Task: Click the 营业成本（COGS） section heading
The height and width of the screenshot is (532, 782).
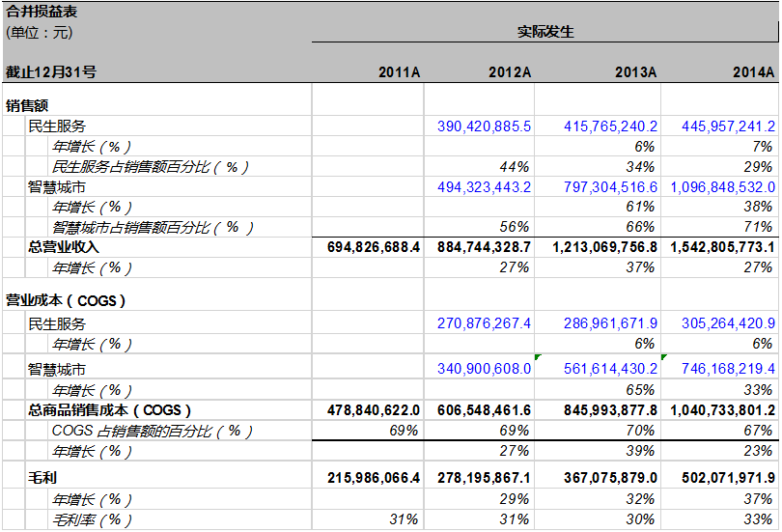Action: pyautogui.click(x=67, y=300)
